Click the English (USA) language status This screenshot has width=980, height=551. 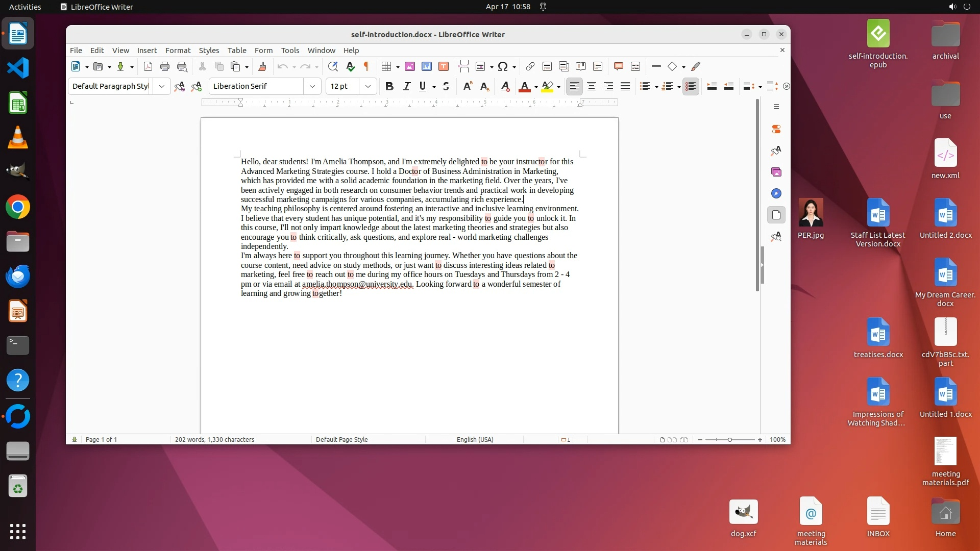pyautogui.click(x=475, y=439)
